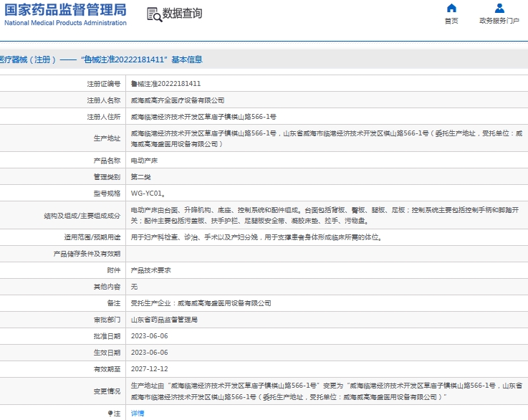
Task: Click the attachment value 产品技术要求
Action: pos(151,270)
